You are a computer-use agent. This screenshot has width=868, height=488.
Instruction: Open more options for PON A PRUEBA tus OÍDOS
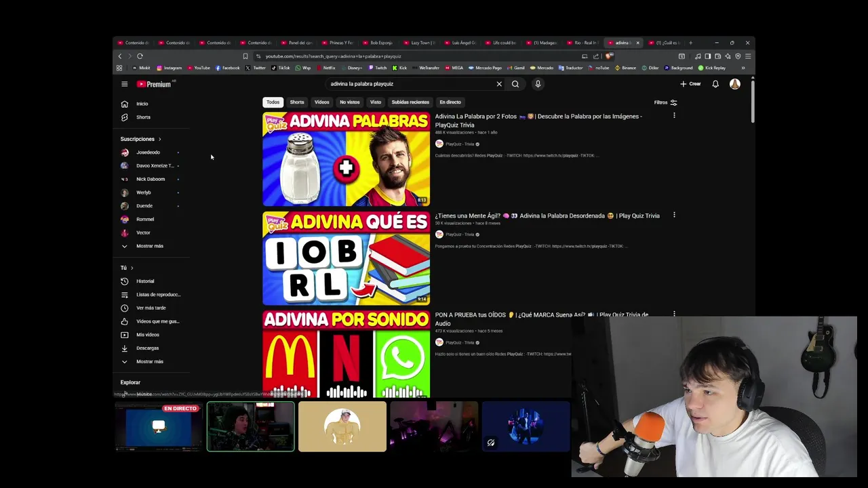click(x=674, y=314)
